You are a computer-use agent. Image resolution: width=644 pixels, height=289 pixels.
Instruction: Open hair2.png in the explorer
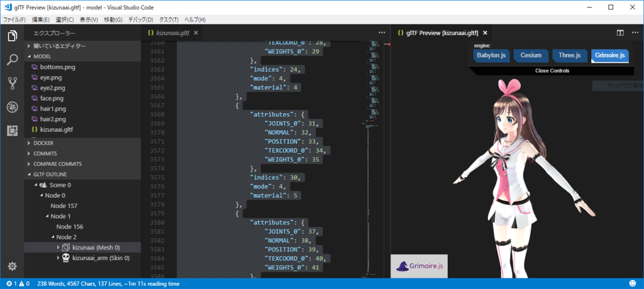(x=53, y=119)
